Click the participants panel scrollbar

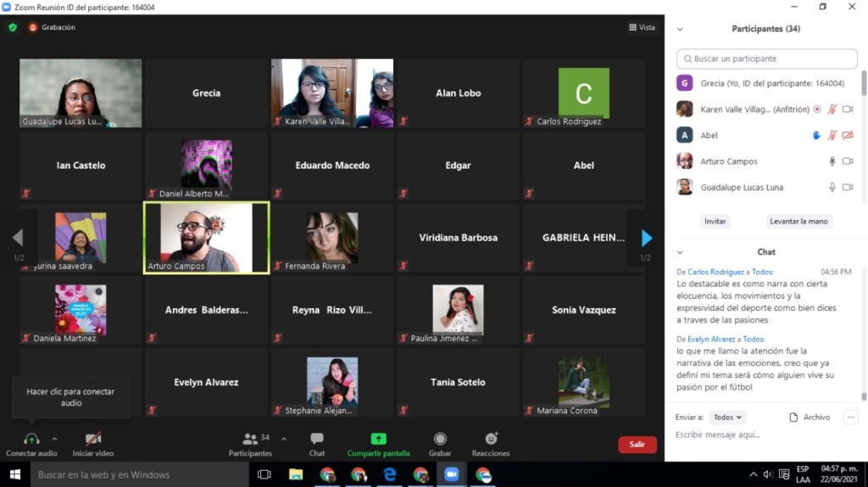pyautogui.click(x=864, y=83)
